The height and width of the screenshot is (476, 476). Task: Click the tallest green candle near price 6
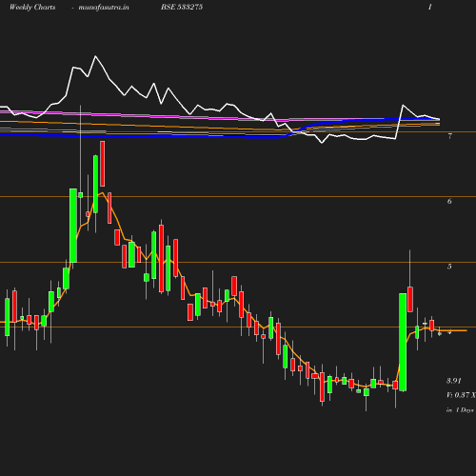coord(73,226)
